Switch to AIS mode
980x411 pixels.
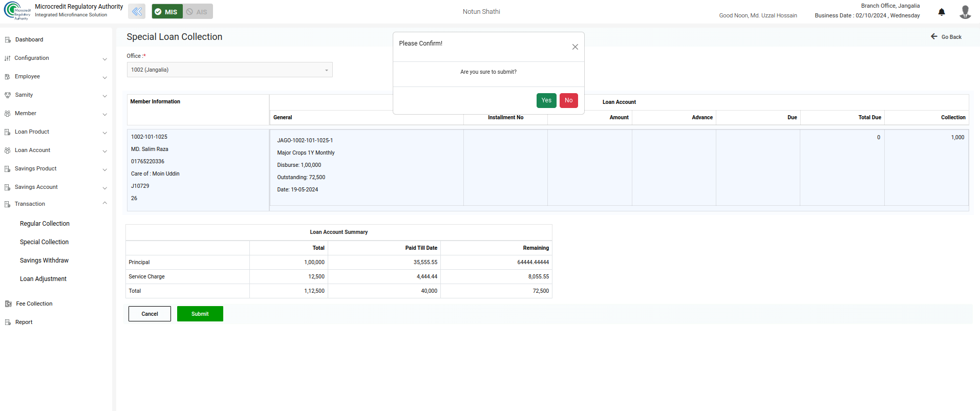198,12
